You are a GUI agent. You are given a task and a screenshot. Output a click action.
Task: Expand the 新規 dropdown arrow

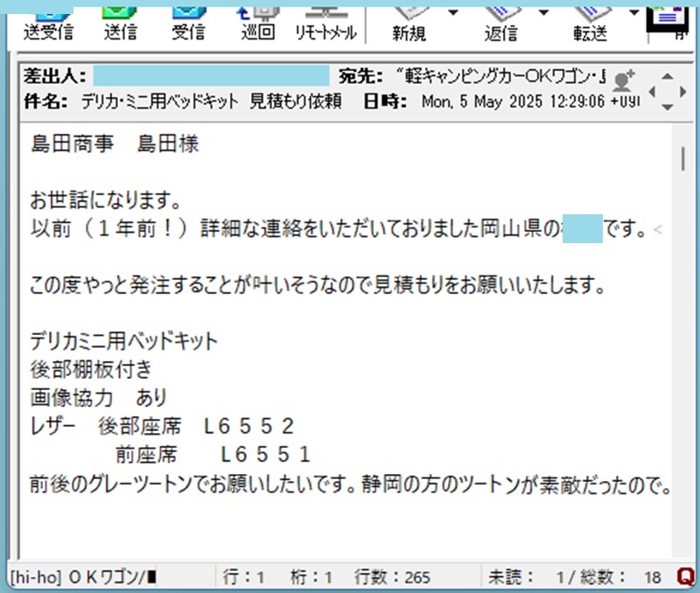tap(452, 13)
